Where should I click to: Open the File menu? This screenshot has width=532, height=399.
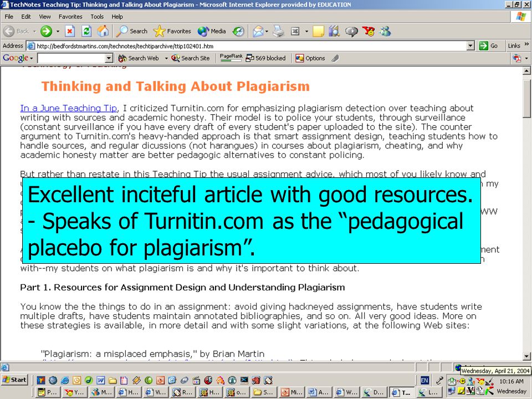coord(9,17)
